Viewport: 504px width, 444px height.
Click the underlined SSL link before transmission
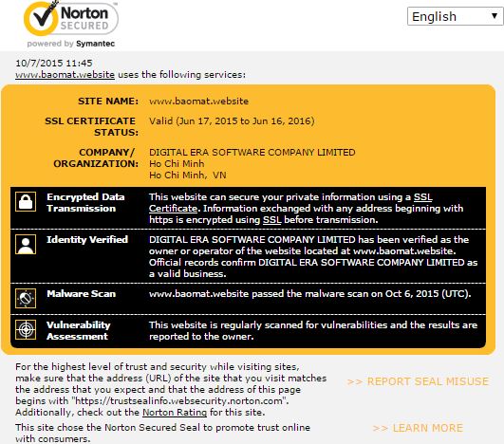[271, 220]
